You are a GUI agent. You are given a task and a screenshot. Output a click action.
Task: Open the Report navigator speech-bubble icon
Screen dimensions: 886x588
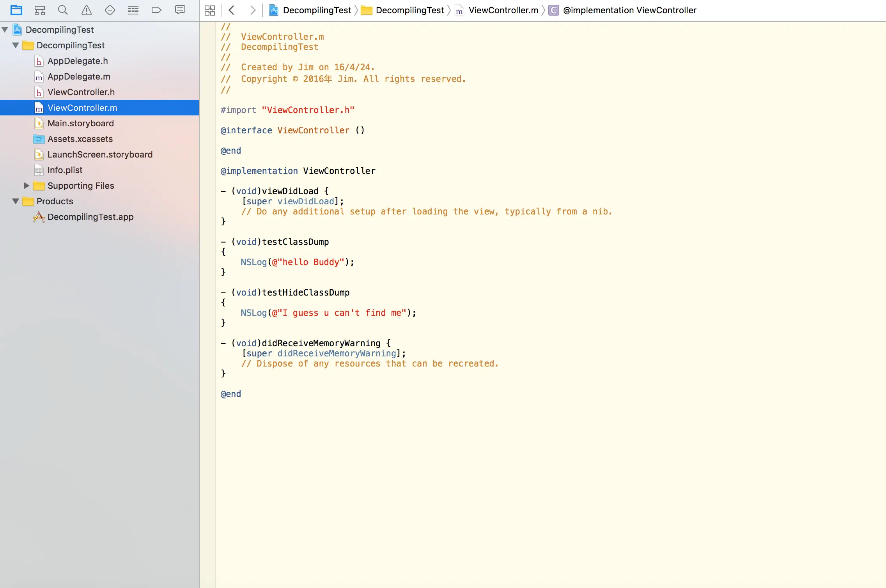click(x=180, y=10)
